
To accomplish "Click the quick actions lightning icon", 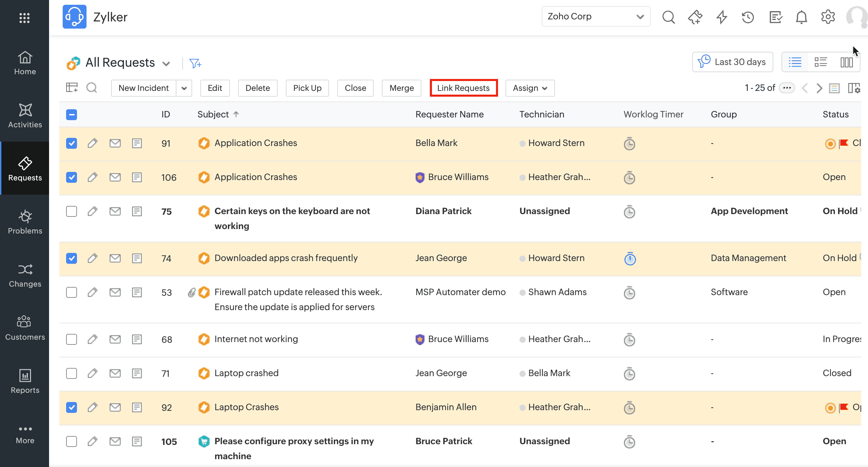I will tap(722, 17).
